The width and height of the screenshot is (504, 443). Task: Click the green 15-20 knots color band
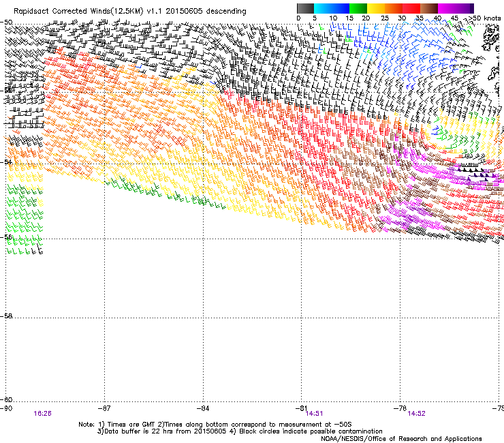click(358, 8)
